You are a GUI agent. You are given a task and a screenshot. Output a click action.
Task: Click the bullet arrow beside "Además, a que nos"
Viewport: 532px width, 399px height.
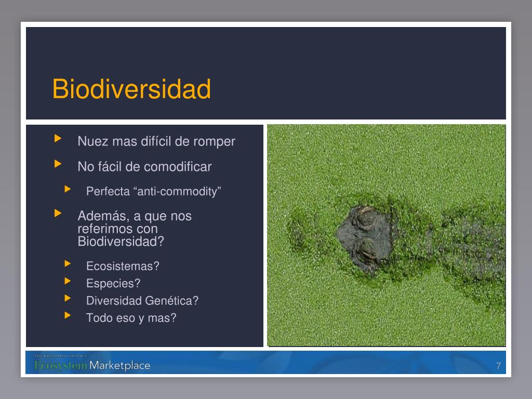[58, 213]
